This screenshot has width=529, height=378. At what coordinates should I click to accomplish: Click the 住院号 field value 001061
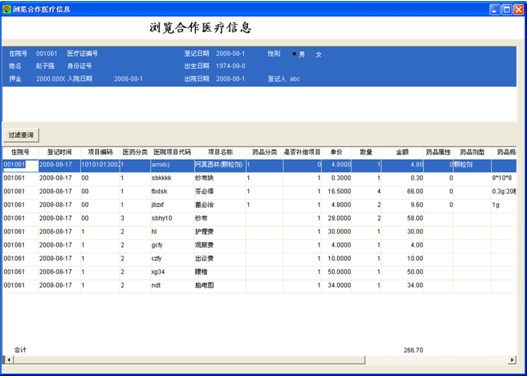47,54
